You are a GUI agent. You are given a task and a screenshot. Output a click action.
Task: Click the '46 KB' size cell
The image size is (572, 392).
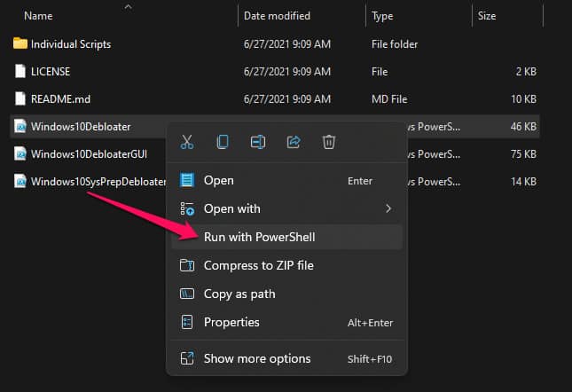point(523,127)
